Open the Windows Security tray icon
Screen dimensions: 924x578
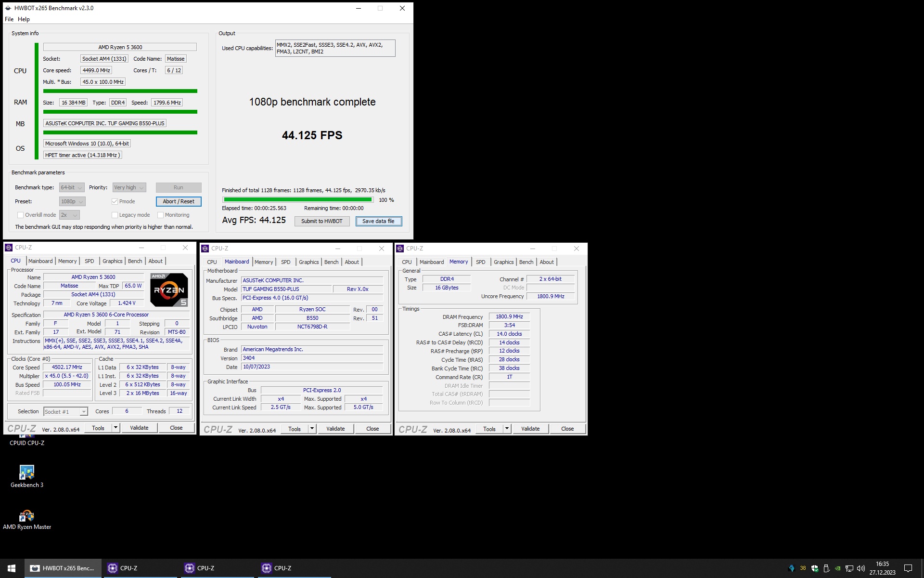click(815, 568)
